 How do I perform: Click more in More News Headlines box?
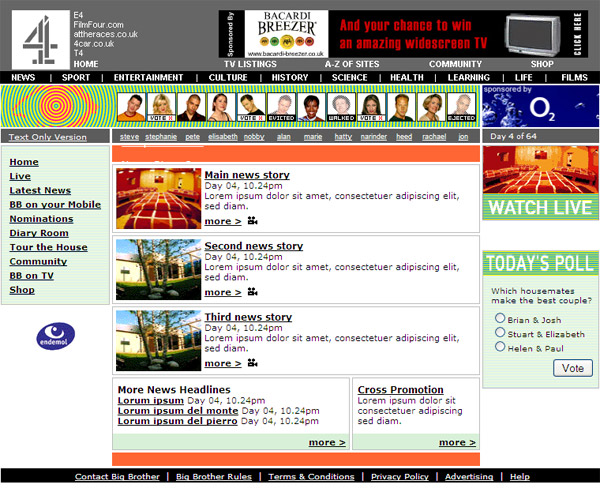click(327, 442)
